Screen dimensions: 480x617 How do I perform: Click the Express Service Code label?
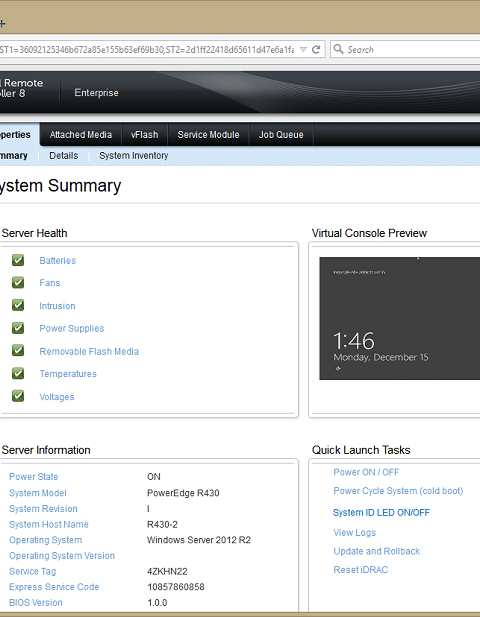(54, 587)
